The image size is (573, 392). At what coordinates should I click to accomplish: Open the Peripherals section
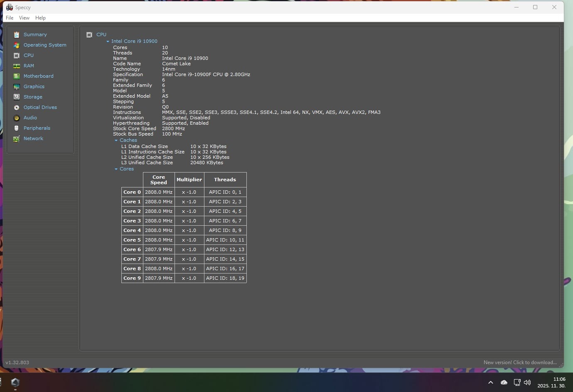click(x=37, y=128)
